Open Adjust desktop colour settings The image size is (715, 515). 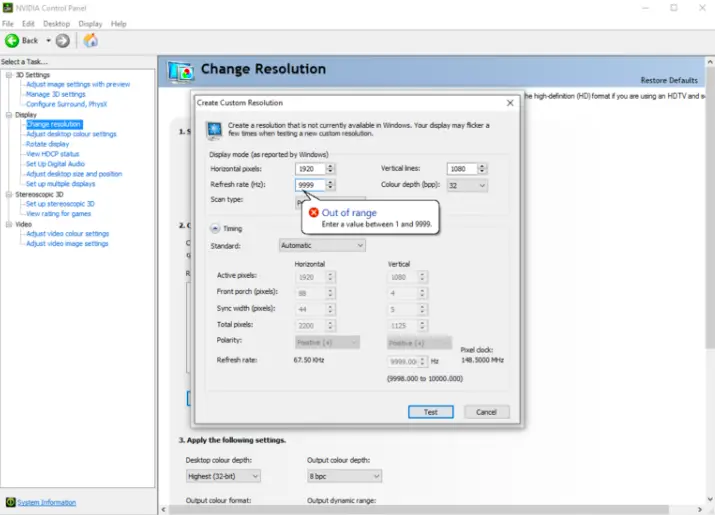tap(71, 134)
